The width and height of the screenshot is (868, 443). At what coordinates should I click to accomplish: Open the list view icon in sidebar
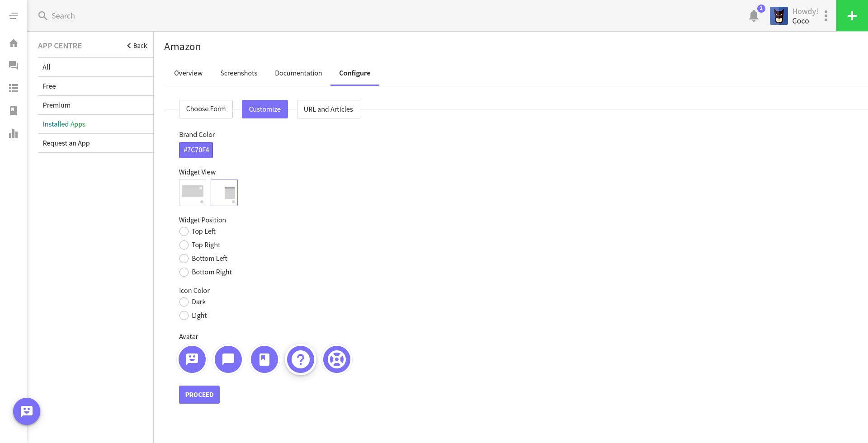(x=14, y=88)
